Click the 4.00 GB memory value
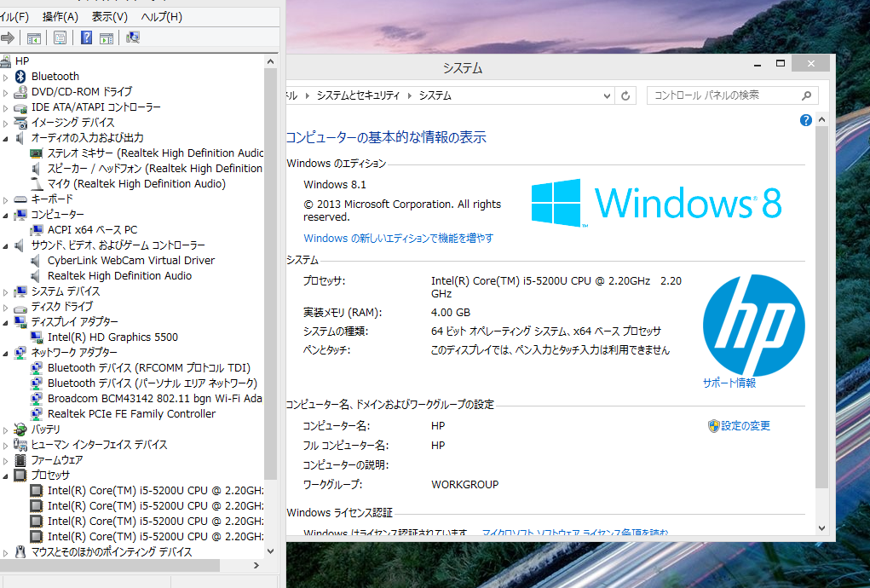Viewport: 870px width, 588px height. tap(451, 312)
